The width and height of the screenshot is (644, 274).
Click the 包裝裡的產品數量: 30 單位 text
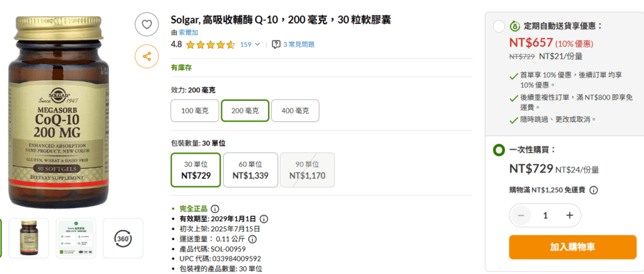pos(221,269)
